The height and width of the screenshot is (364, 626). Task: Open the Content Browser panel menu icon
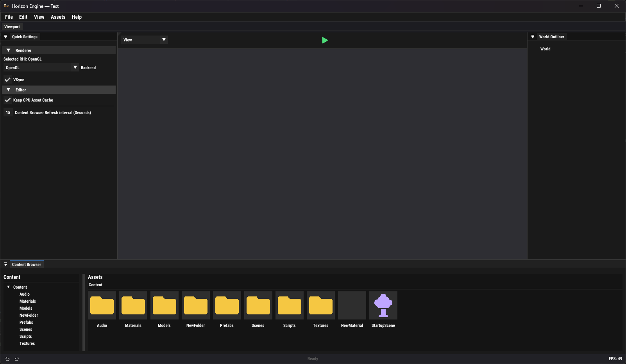pos(5,264)
